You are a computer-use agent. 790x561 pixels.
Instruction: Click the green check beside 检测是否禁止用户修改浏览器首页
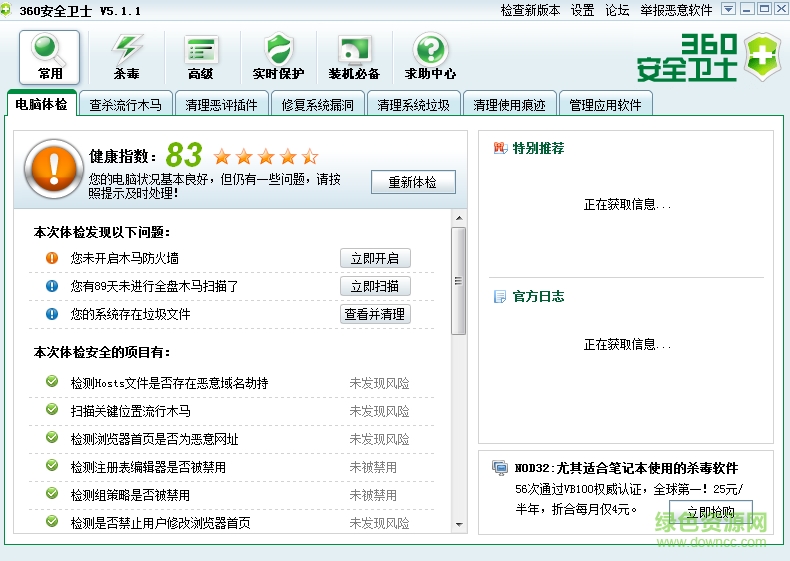tap(52, 521)
